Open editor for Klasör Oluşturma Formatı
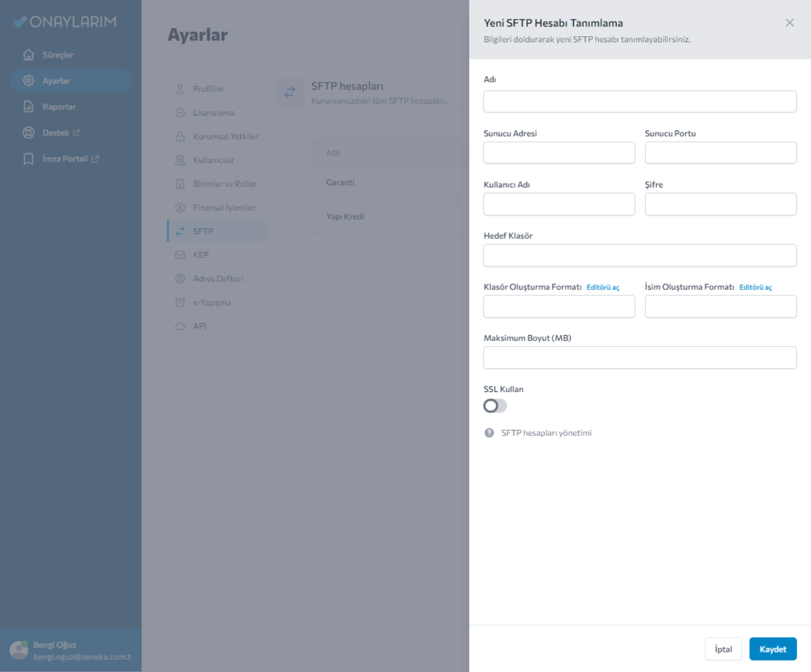Viewport: 811px width, 672px height. (x=602, y=288)
